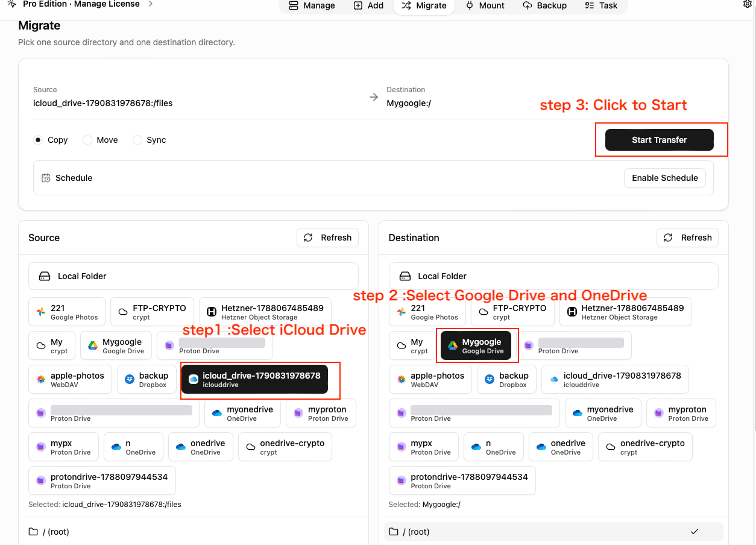The width and height of the screenshot is (756, 545).
Task: Click destination path Mygoogle:/ text
Action: [x=409, y=103]
